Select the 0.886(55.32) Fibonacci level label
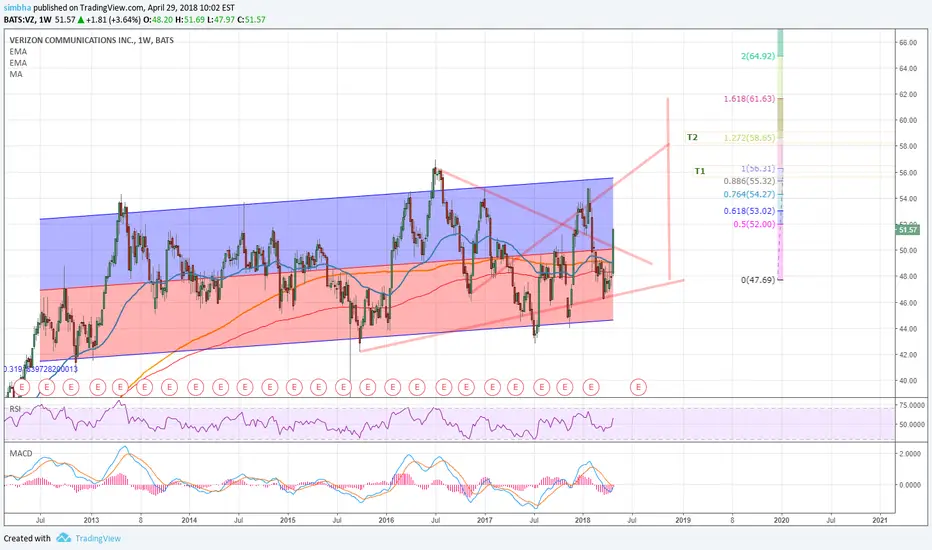 749,181
